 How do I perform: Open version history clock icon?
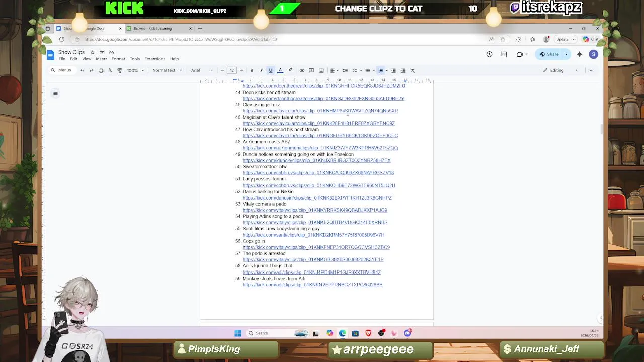(x=489, y=54)
